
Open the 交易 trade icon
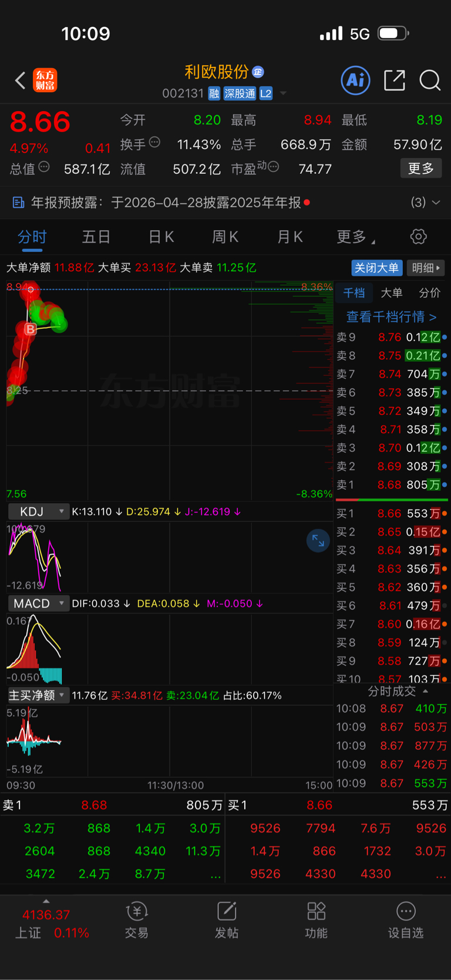click(136, 920)
